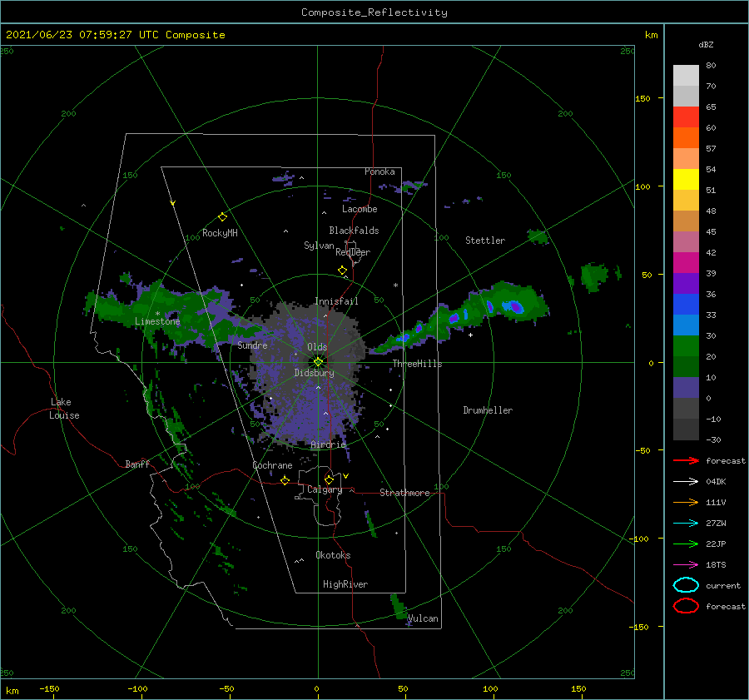Viewport: 749px width, 700px height.
Task: Click the green 22JP arrow icon
Action: click(686, 544)
